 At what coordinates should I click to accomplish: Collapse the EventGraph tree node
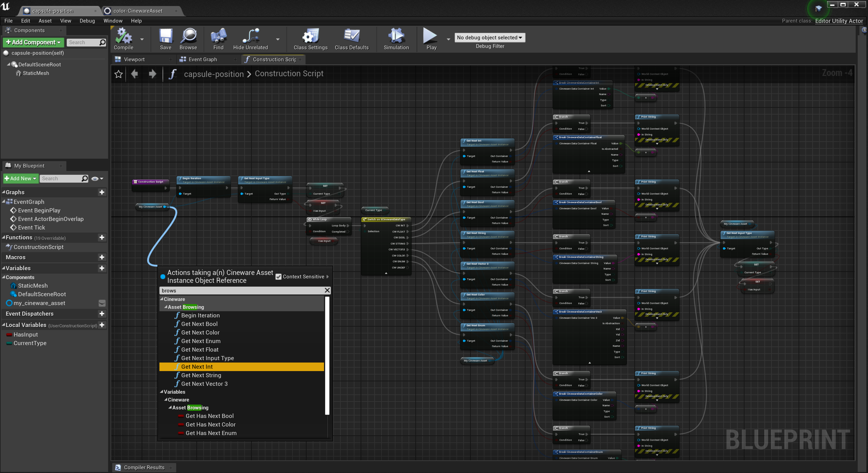(3, 202)
